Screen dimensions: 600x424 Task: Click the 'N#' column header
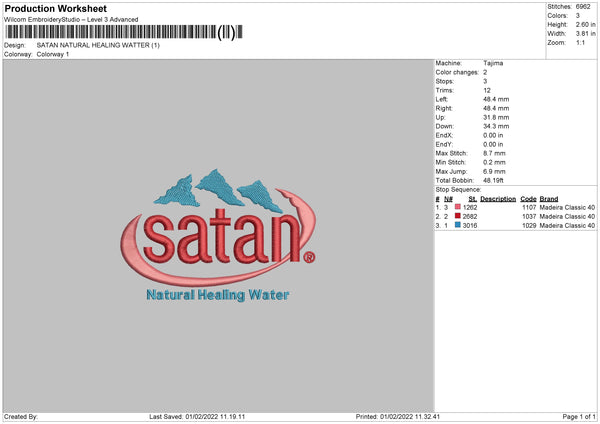click(448, 199)
